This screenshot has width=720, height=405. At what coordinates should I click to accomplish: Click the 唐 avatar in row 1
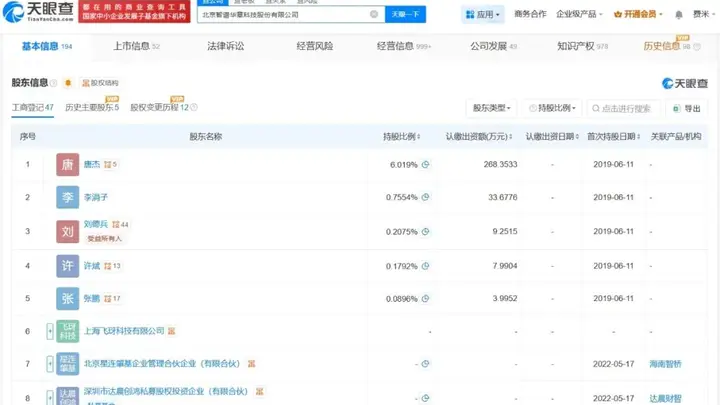tap(68, 164)
